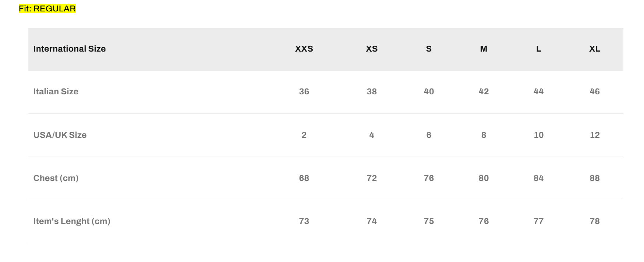
Task: Click the XS column header
Action: click(372, 49)
